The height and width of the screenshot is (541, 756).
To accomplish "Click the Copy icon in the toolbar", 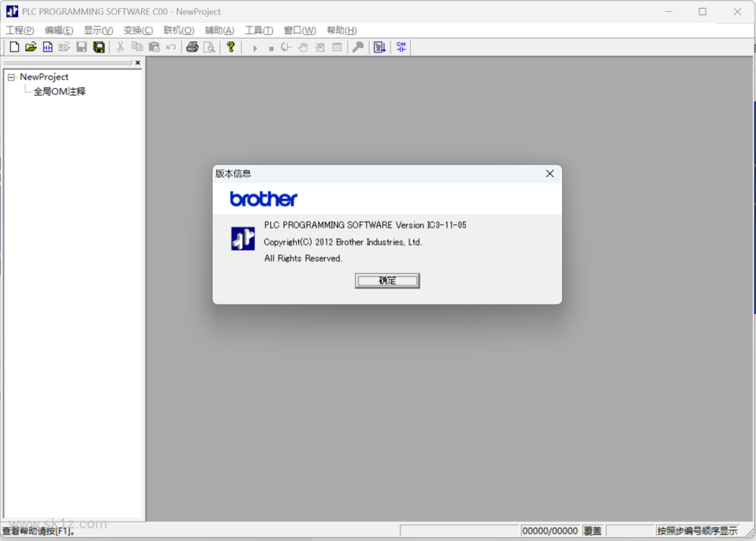I will tap(137, 48).
